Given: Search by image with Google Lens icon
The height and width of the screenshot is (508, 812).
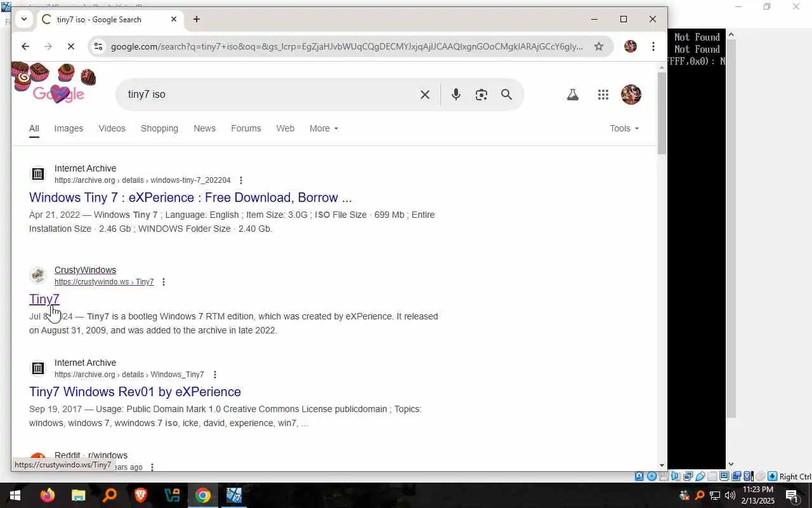Looking at the screenshot, I should coord(481,95).
